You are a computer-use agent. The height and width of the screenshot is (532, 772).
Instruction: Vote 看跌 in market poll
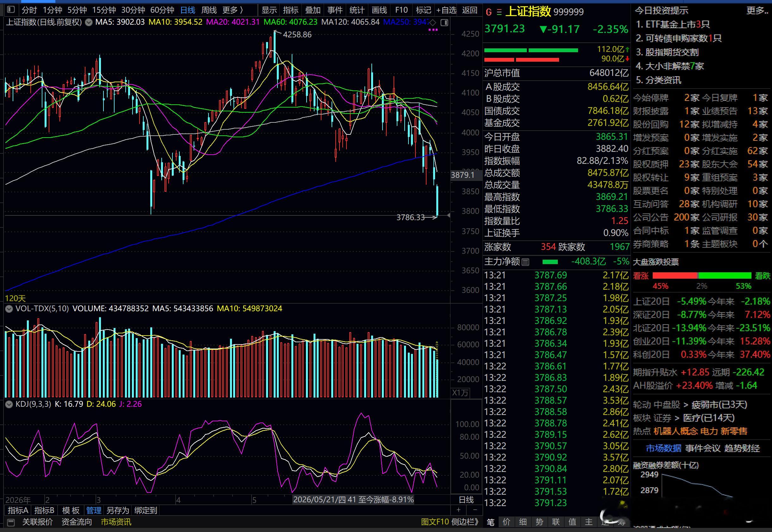(763, 276)
